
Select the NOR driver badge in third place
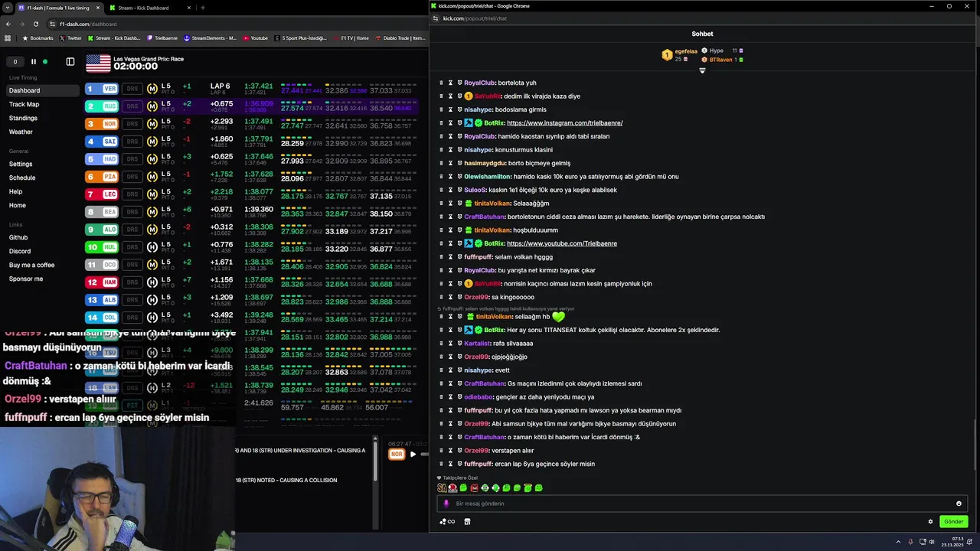(x=102, y=123)
